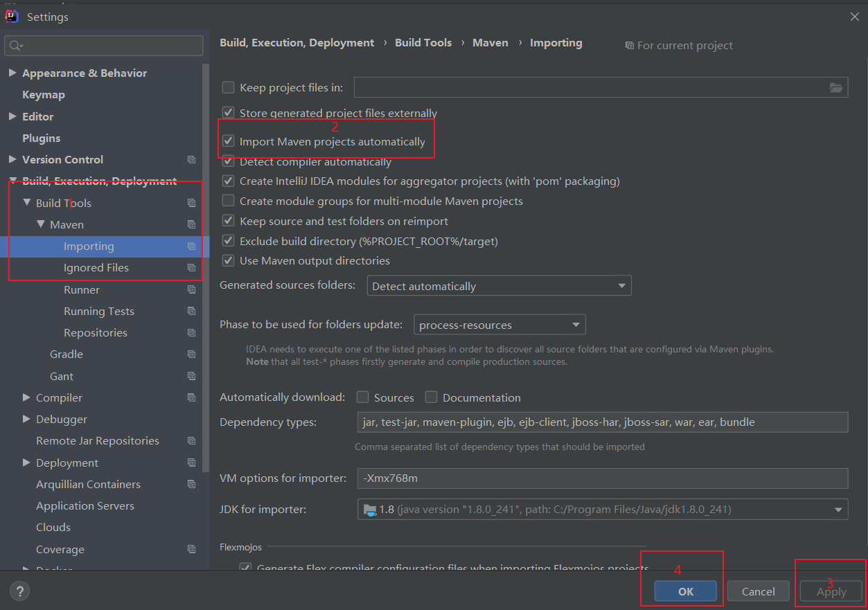Viewport: 868px width, 610px height.
Task: Click project-level icon next to Gant
Action: 192,376
